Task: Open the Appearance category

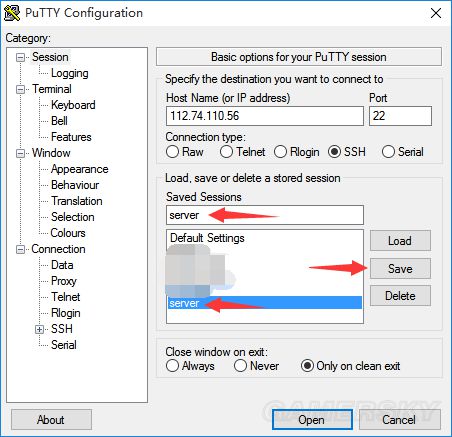Action: 79,169
